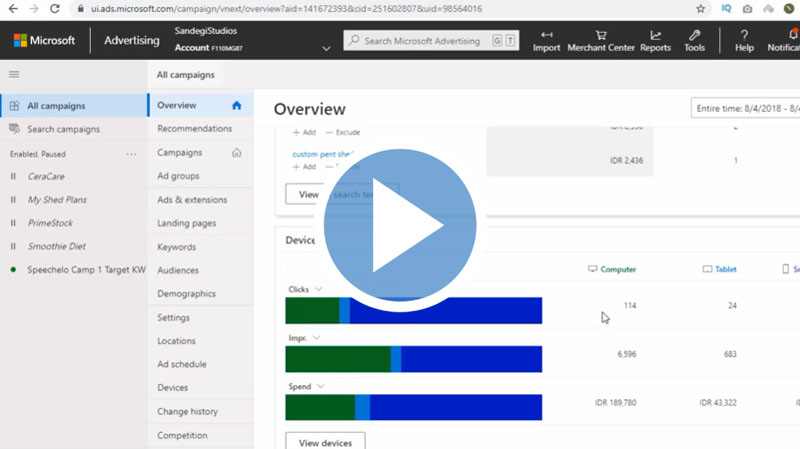Go to the Demographics tab
The image size is (800, 449).
[186, 294]
